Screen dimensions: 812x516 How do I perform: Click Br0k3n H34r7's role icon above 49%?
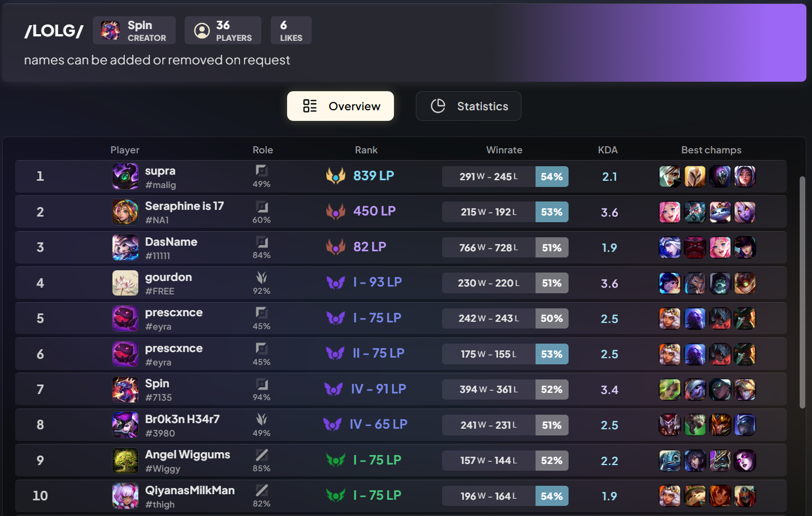point(261,419)
